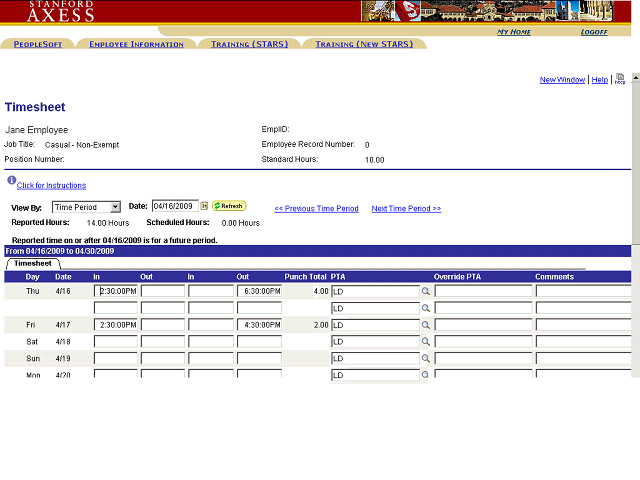Click the Stanford Axess logo
The width and height of the screenshot is (640, 480).
61,11
